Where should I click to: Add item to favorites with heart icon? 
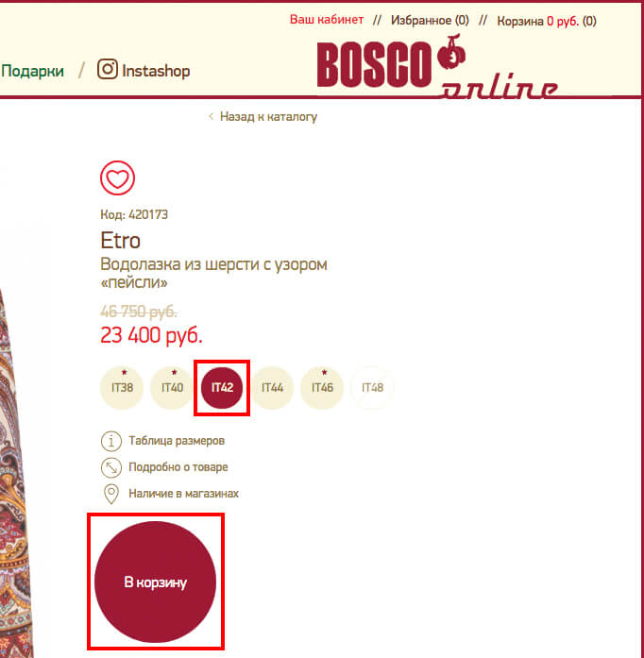click(117, 177)
